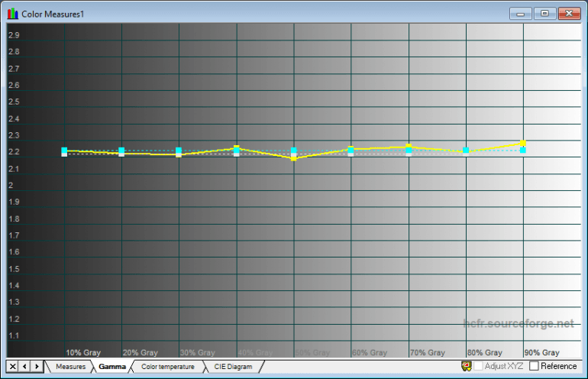
Task: Click the yellow gamma point at 90% Gray
Action: [523, 143]
